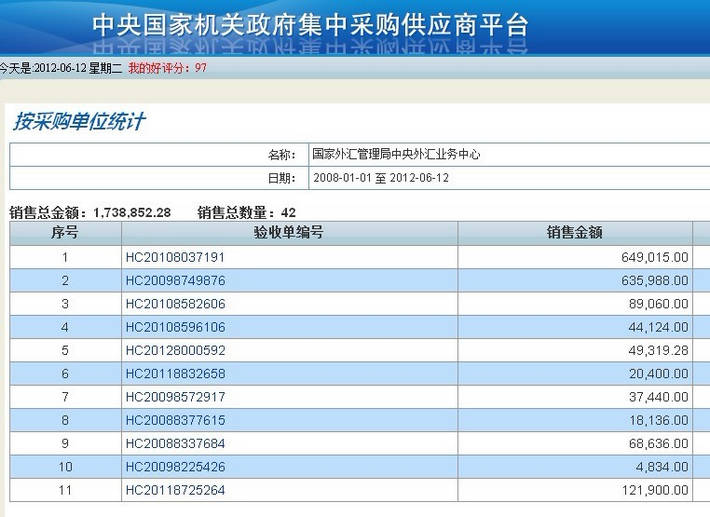Select receipt HC20118832658
The height and width of the screenshot is (517, 710).
tap(175, 374)
